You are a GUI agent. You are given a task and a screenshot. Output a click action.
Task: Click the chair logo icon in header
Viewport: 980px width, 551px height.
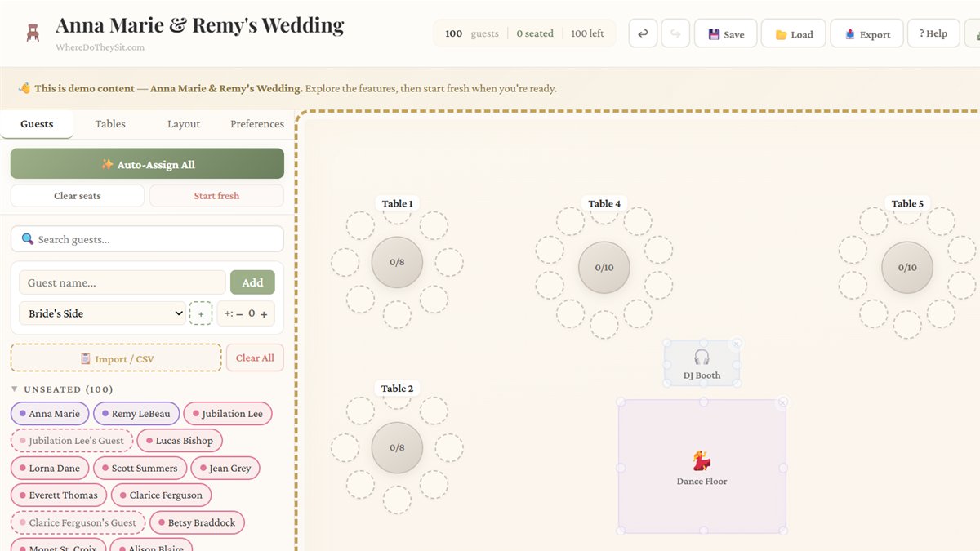click(33, 33)
